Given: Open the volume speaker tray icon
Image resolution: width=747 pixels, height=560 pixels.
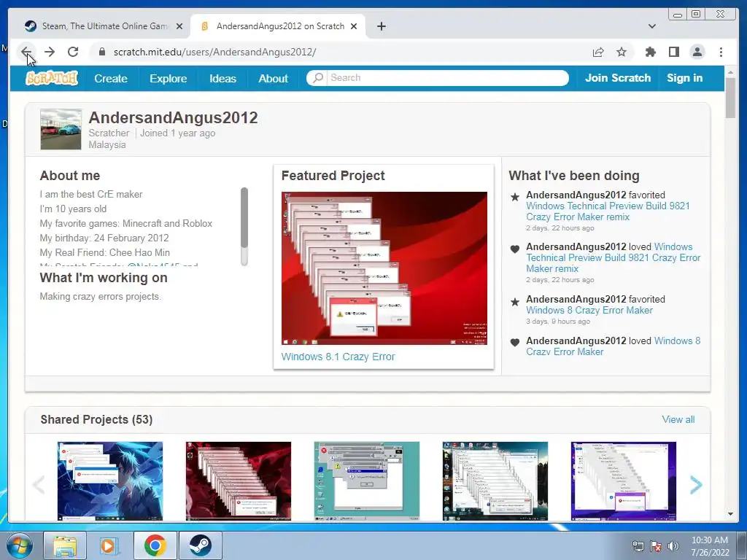Looking at the screenshot, I should point(673,546).
